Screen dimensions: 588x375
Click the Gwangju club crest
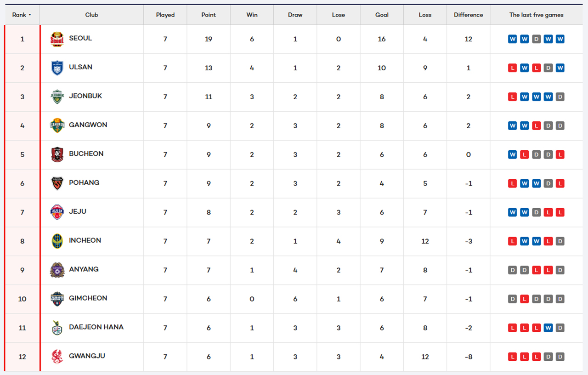[57, 357]
